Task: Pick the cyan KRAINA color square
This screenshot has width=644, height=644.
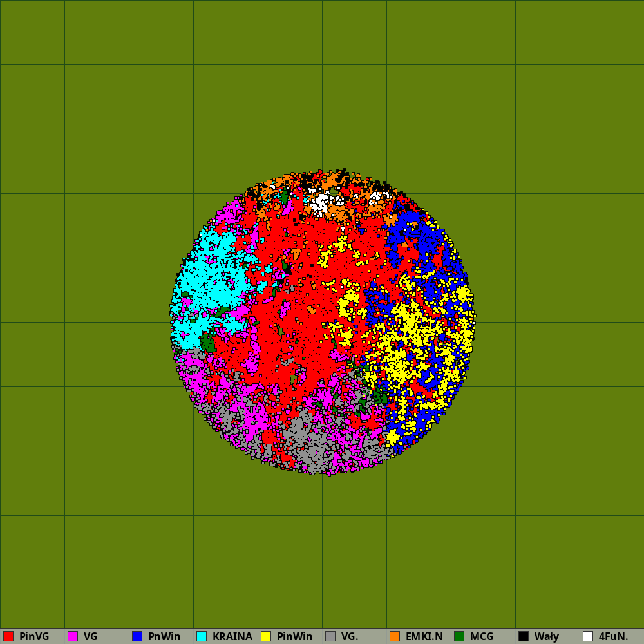Action: pos(202,636)
